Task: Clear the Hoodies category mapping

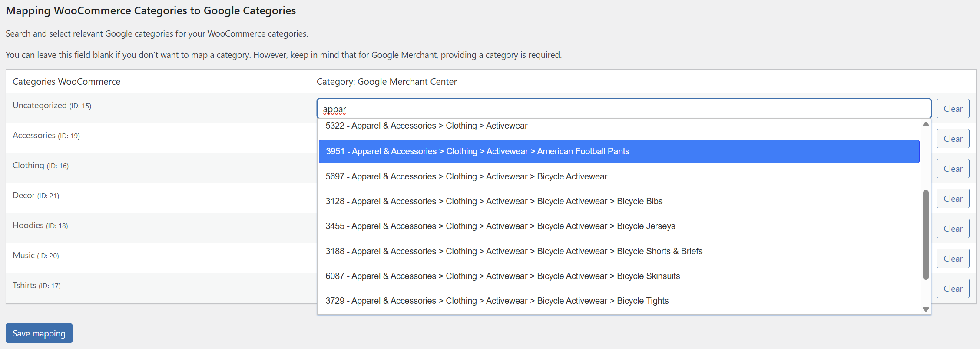Action: pos(953,229)
